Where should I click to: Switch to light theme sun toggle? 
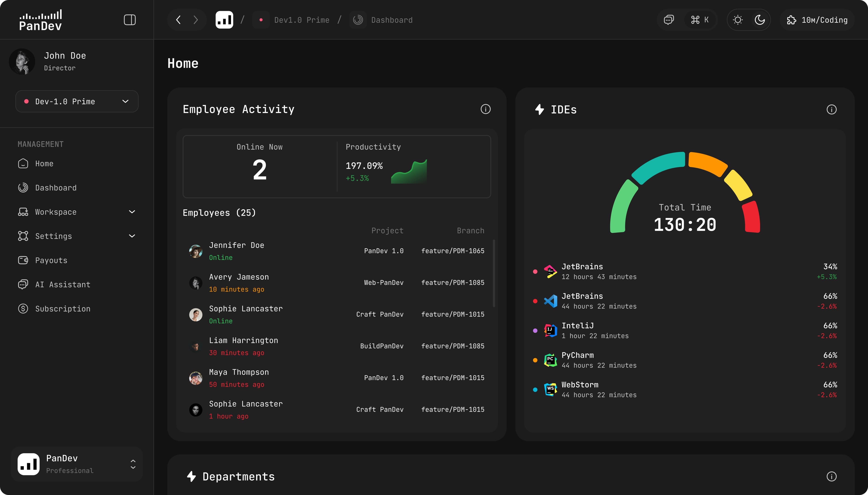coord(737,20)
